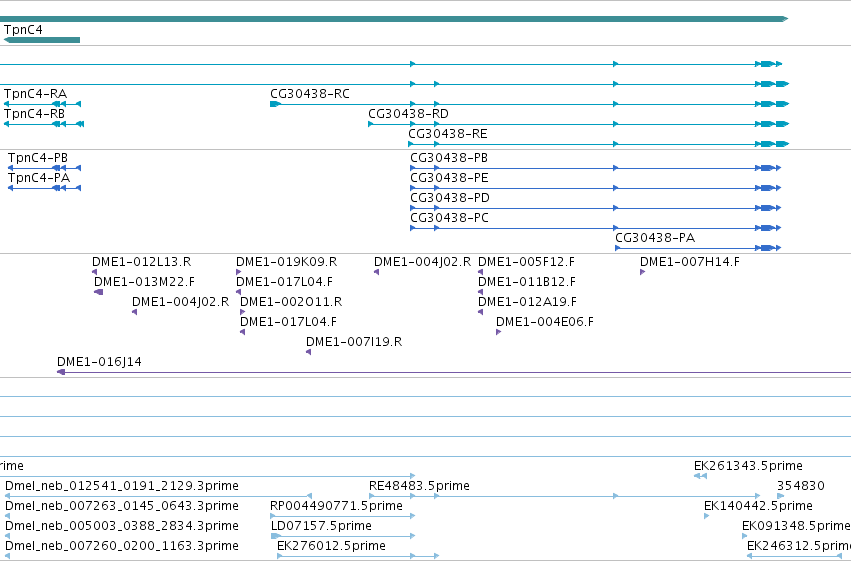Select the DME1-002O11.R feature
Viewport: 851px width, 561px height.
pos(291,302)
